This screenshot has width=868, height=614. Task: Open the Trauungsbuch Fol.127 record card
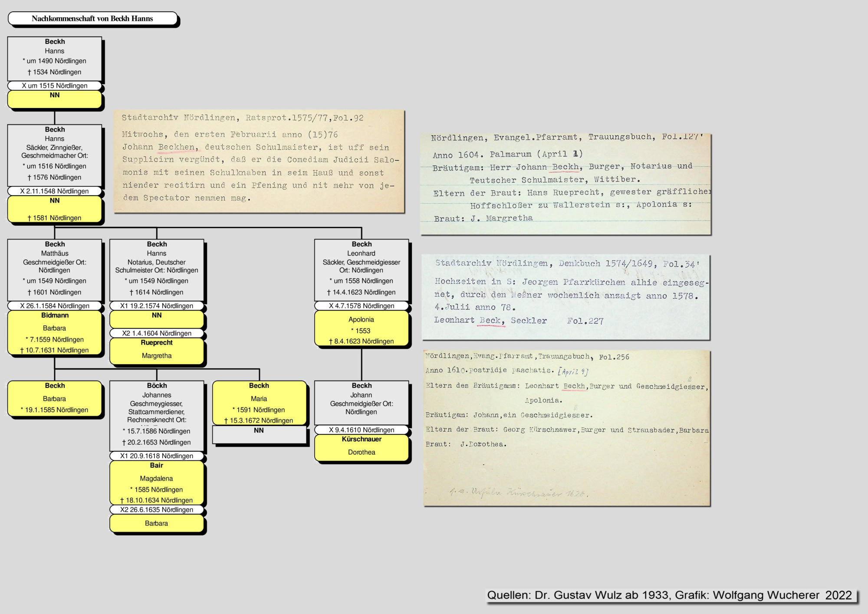tap(566, 184)
